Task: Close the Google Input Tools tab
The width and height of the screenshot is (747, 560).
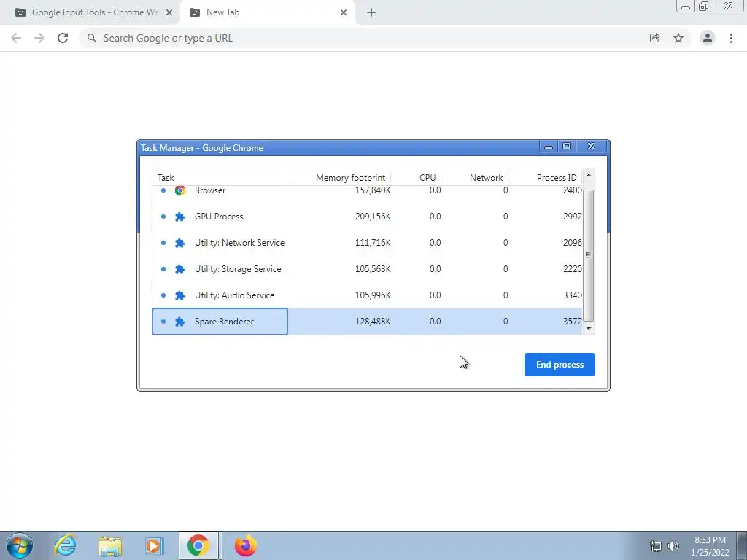Action: click(169, 12)
